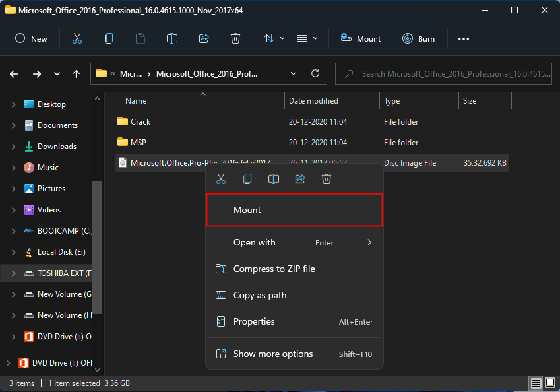Click the Cut icon in the toolbar
This screenshot has height=392, width=560.
tap(77, 39)
